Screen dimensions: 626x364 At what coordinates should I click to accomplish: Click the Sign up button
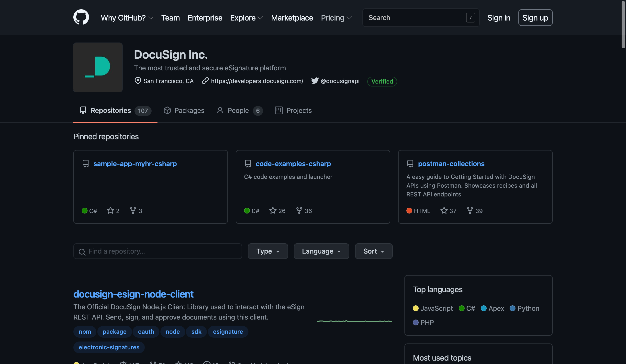coord(535,18)
